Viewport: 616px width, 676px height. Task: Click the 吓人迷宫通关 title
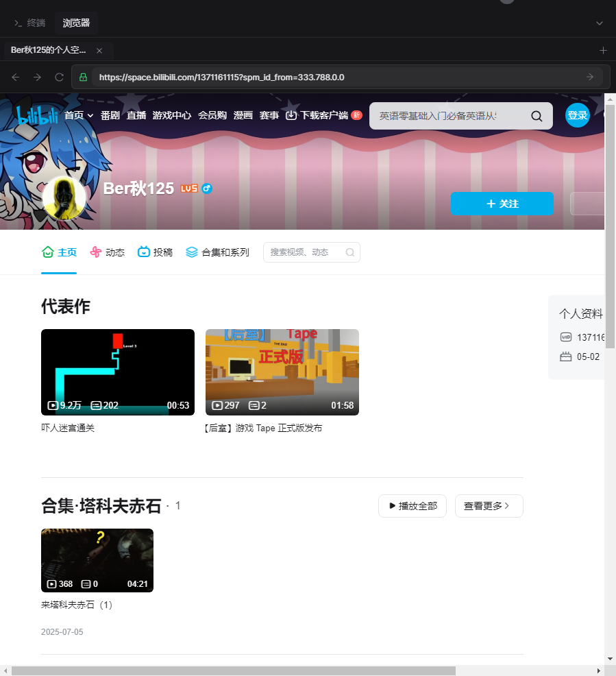coord(68,428)
